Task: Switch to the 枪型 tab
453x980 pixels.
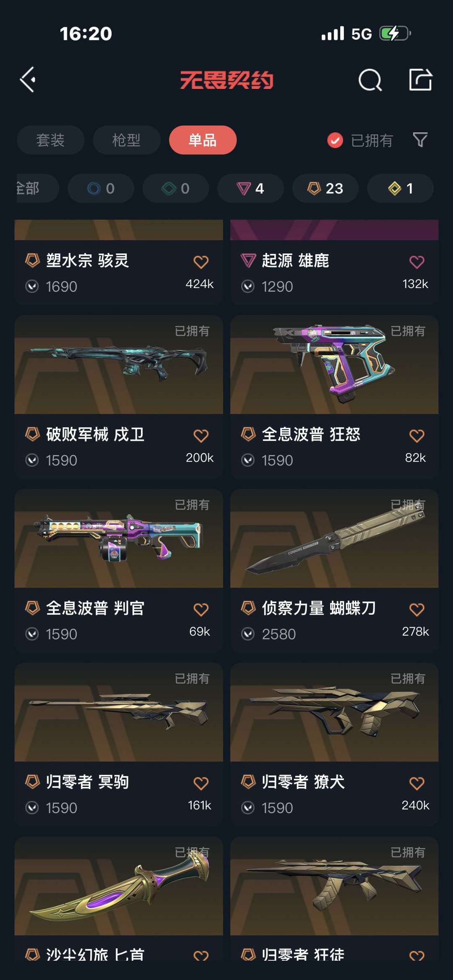Action: 127,140
